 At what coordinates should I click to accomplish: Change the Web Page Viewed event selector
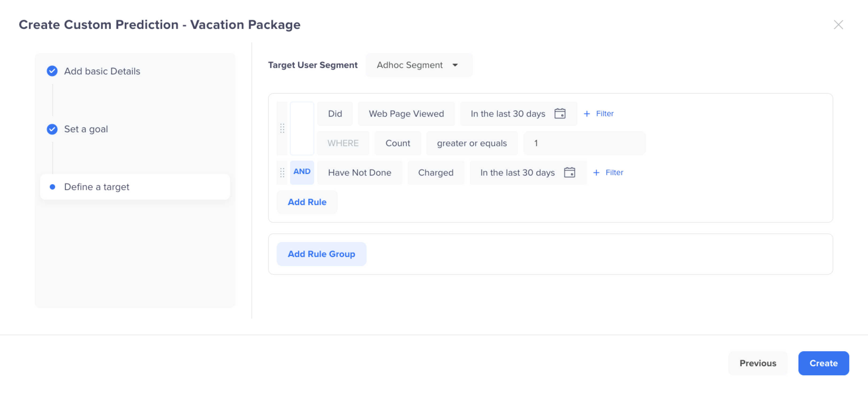pyautogui.click(x=406, y=114)
